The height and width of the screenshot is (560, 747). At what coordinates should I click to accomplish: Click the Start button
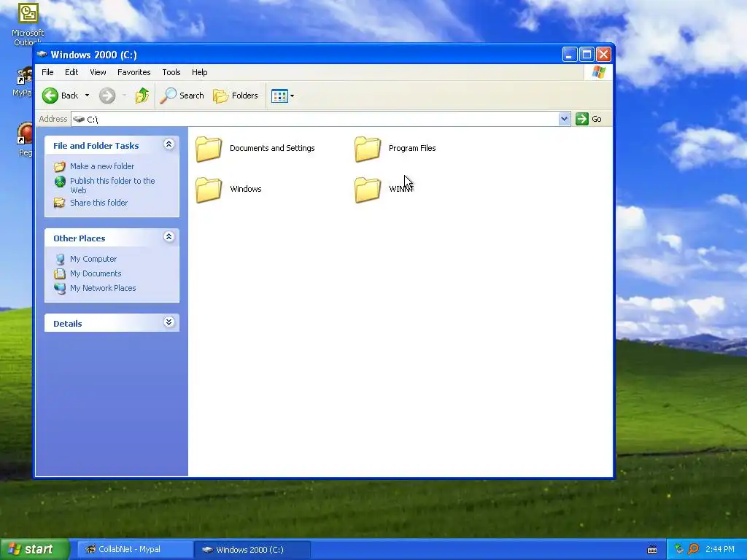pyautogui.click(x=34, y=549)
